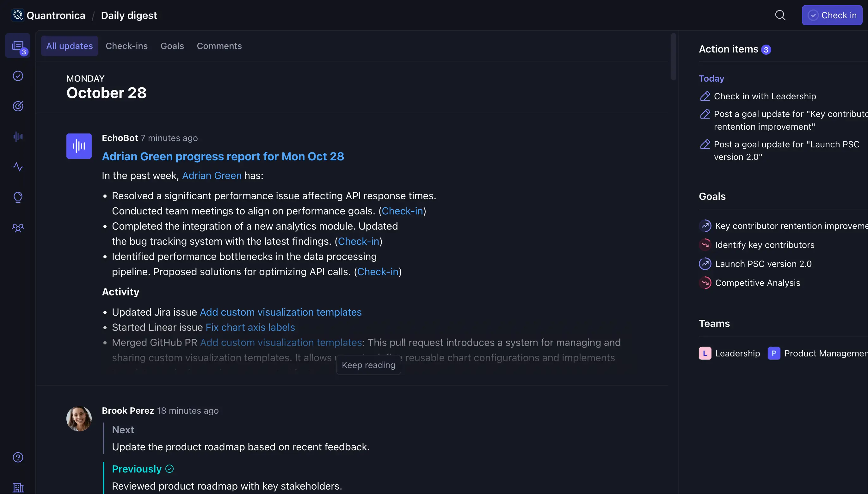Click the EchoBot waveform avatar

click(79, 146)
